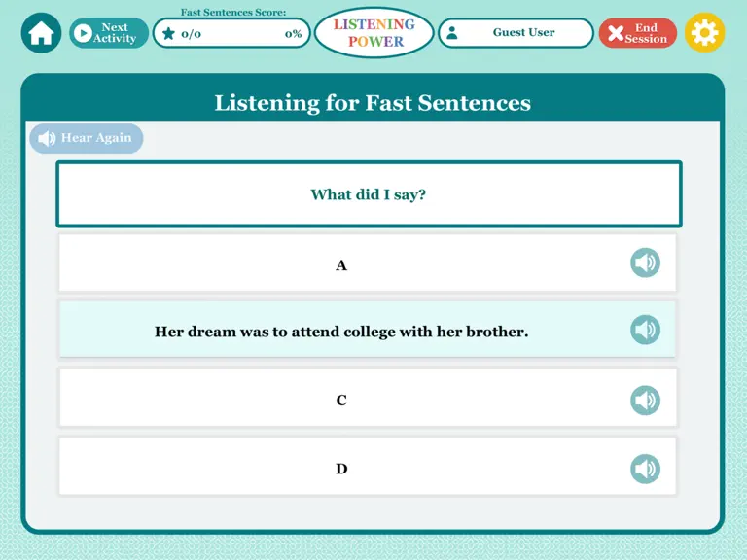Open the Guest User profile field

pos(516,33)
